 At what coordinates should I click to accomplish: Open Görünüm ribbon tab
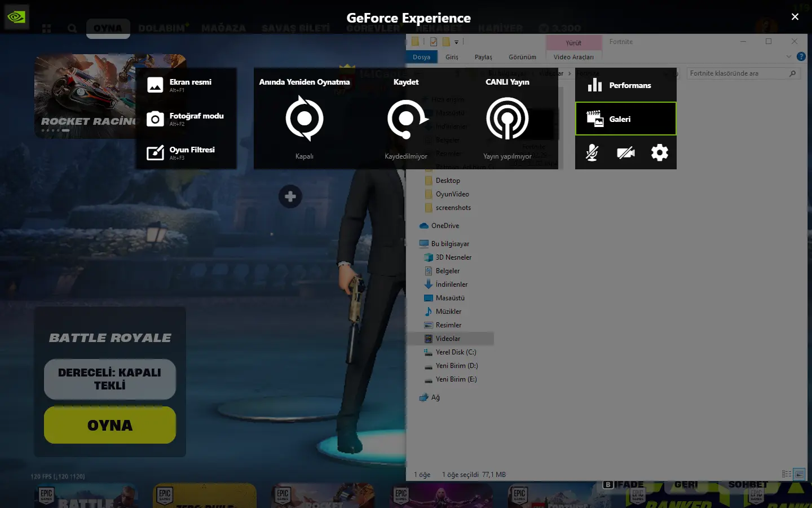pyautogui.click(x=522, y=57)
